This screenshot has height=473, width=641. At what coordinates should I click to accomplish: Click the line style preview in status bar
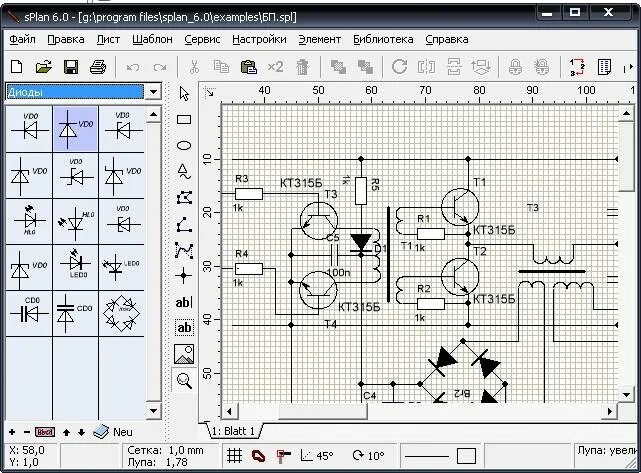coord(427,456)
